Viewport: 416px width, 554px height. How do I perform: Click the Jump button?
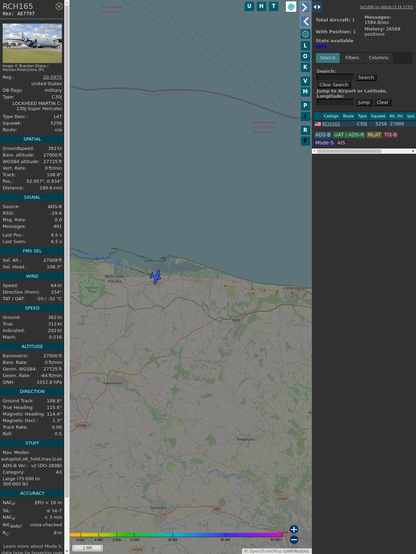(x=364, y=102)
